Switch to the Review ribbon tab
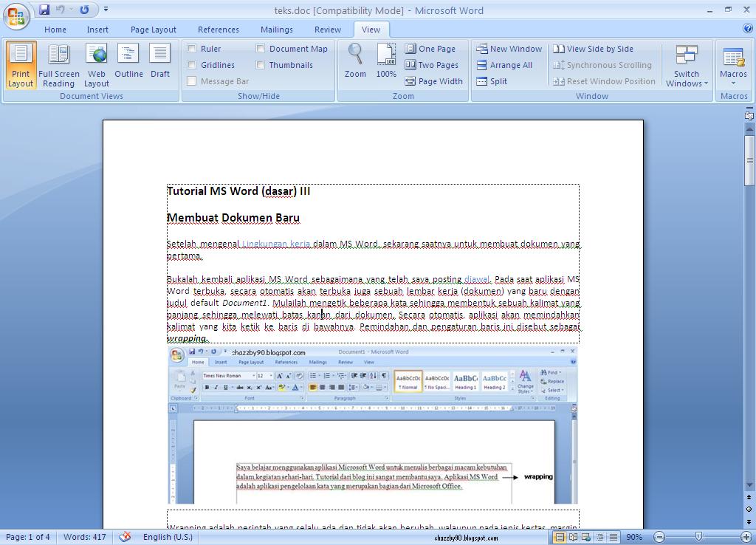The height and width of the screenshot is (545, 756). pyautogui.click(x=327, y=30)
